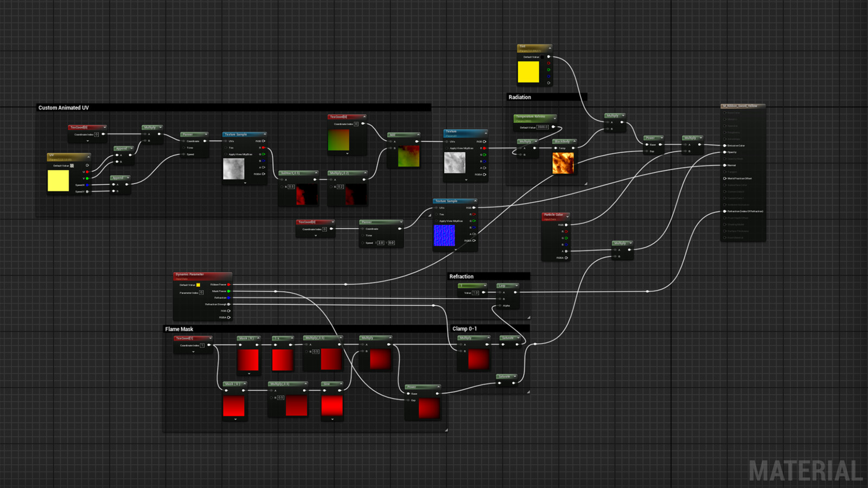Click the constant Value 1.0 field in Refraction
The width and height of the screenshot is (868, 488).
click(475, 293)
